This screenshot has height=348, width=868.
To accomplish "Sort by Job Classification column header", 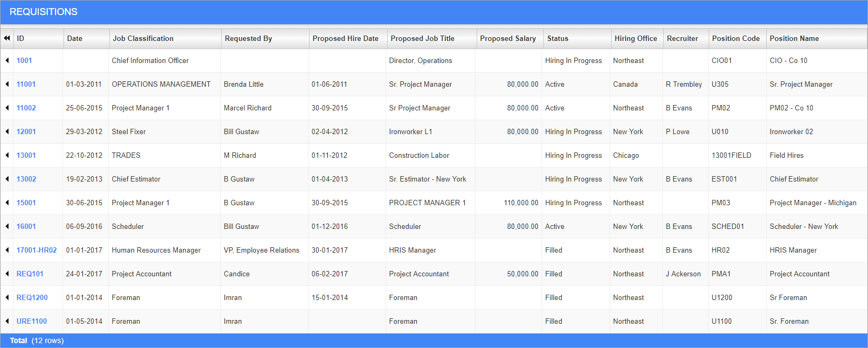I will coord(143,38).
